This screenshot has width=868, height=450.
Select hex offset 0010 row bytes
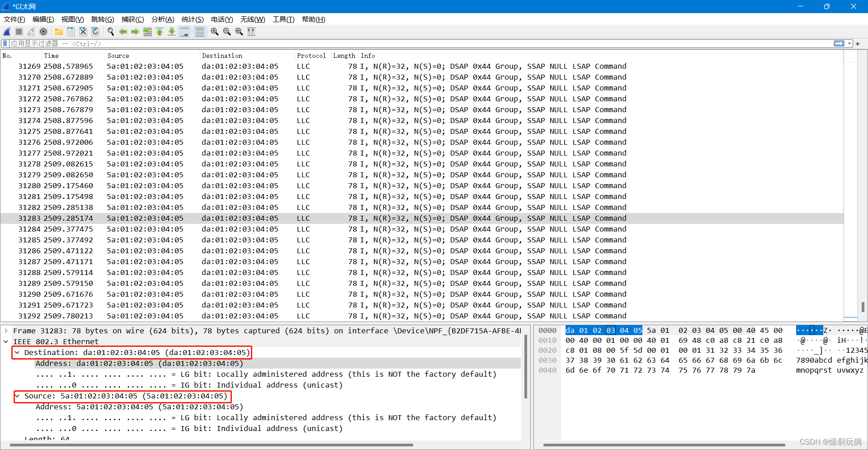[674, 340]
